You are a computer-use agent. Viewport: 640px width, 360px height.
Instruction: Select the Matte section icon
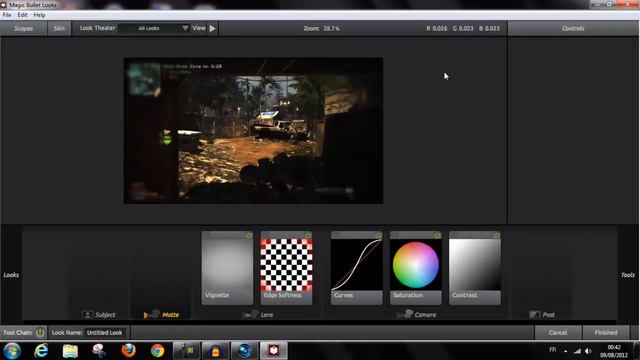[151, 314]
